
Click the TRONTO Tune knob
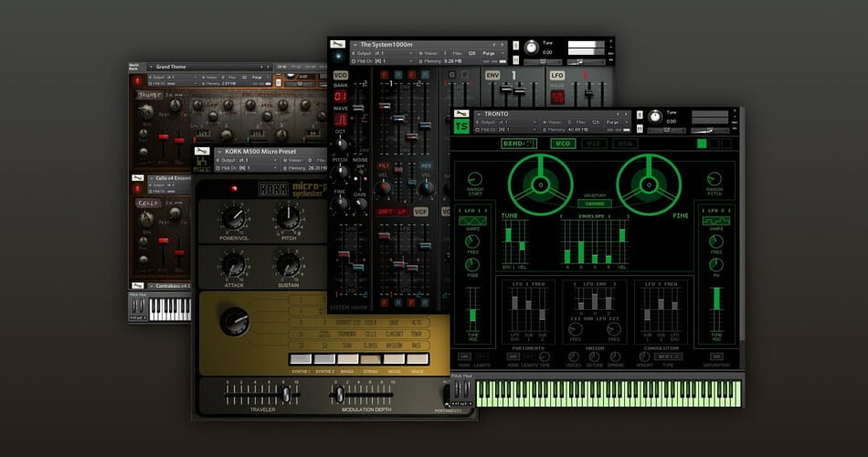tap(655, 116)
